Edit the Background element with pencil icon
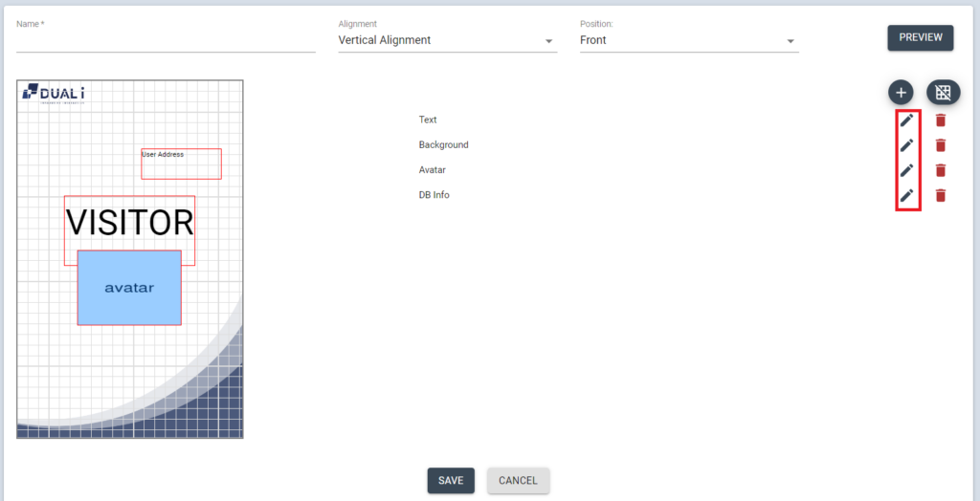Image resolution: width=980 pixels, height=501 pixels. coord(906,145)
